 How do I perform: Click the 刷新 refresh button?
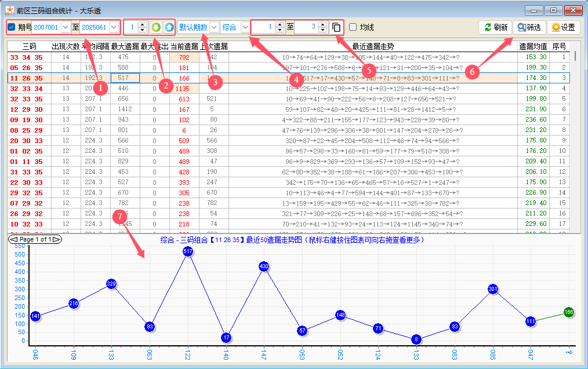pos(495,27)
